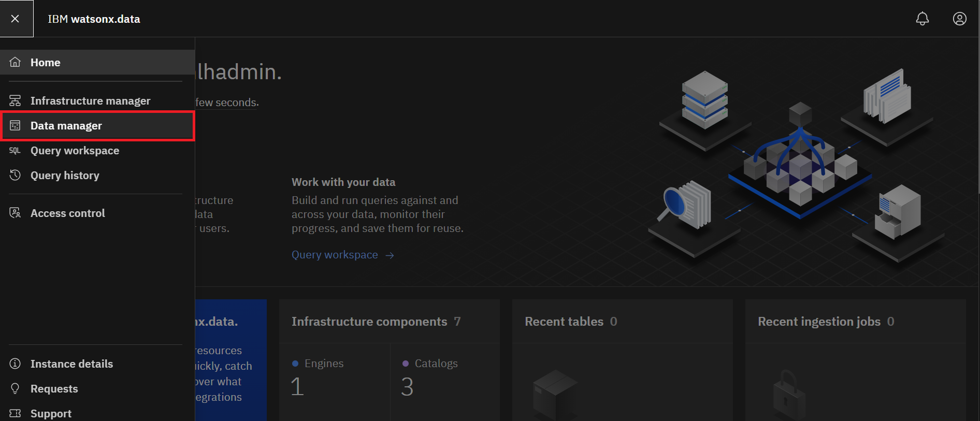Select Data manager in the menu
980x421 pixels.
point(97,125)
